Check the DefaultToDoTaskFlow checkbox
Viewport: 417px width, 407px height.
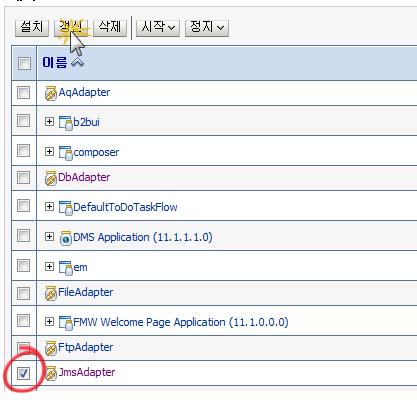click(x=24, y=206)
